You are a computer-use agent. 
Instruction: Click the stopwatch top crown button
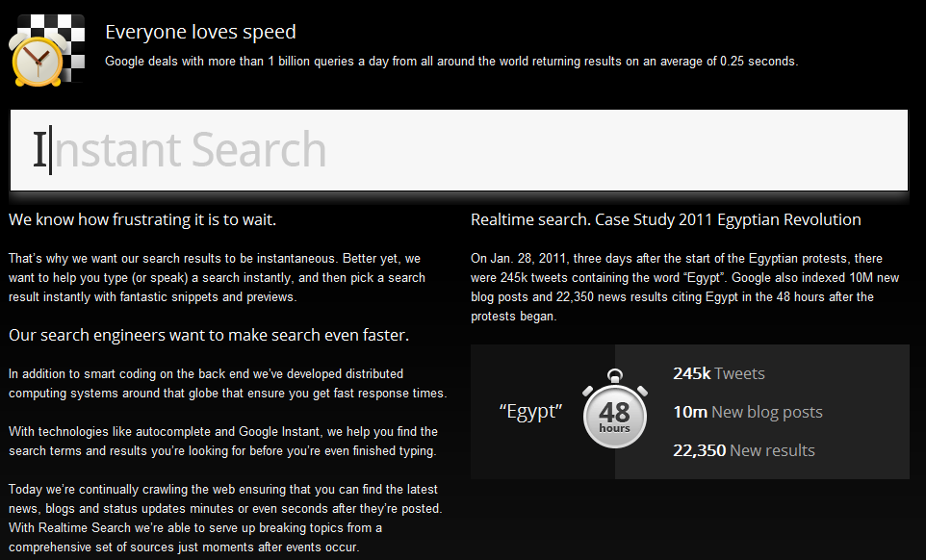(x=615, y=375)
